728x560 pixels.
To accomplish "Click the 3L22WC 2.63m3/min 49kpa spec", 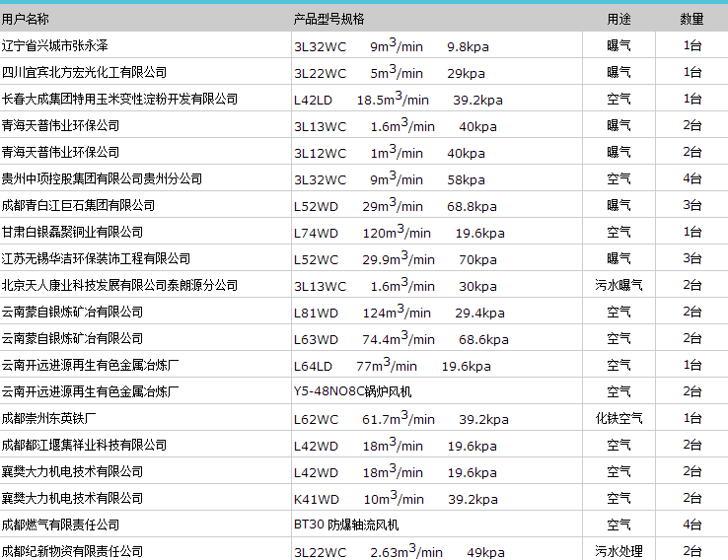I will click(x=400, y=551).
